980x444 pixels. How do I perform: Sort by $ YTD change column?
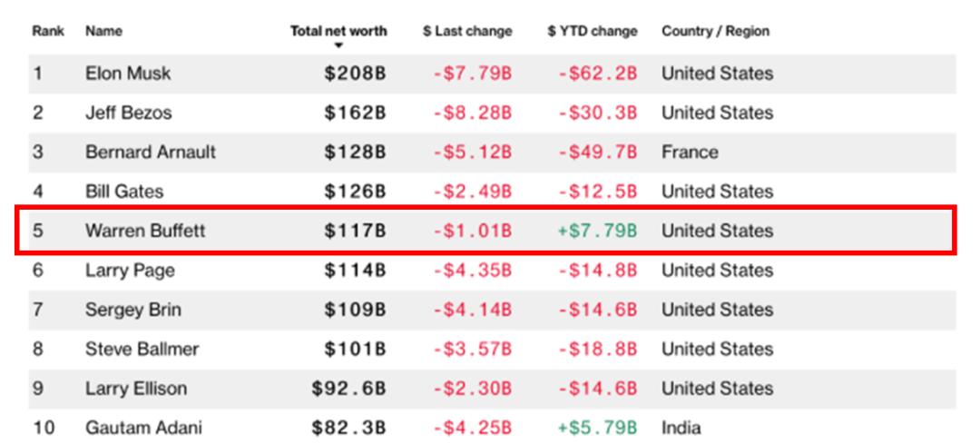click(x=593, y=31)
